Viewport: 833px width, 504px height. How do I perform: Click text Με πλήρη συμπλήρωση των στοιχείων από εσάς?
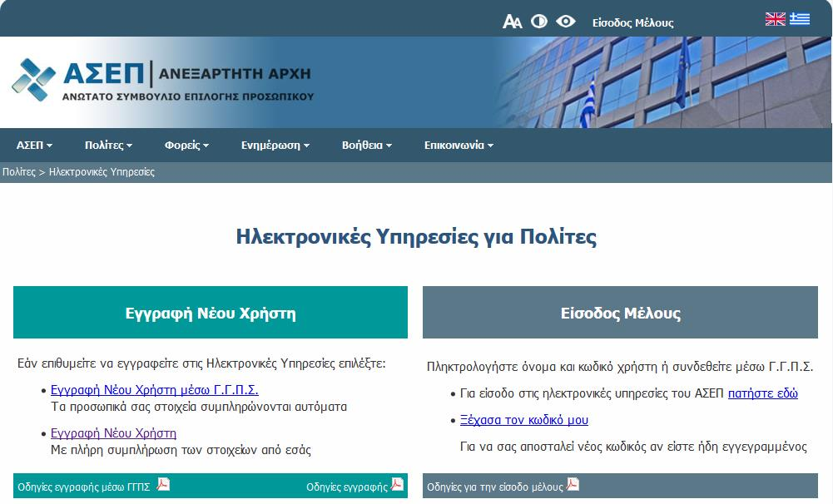click(x=181, y=450)
